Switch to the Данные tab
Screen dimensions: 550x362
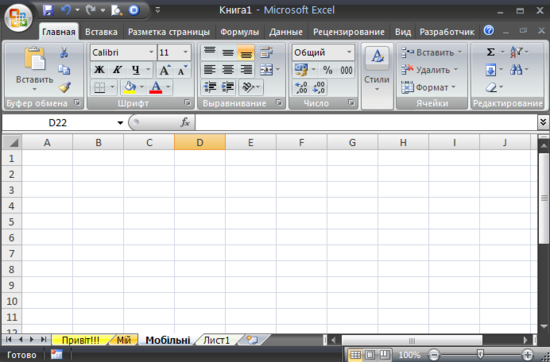286,32
